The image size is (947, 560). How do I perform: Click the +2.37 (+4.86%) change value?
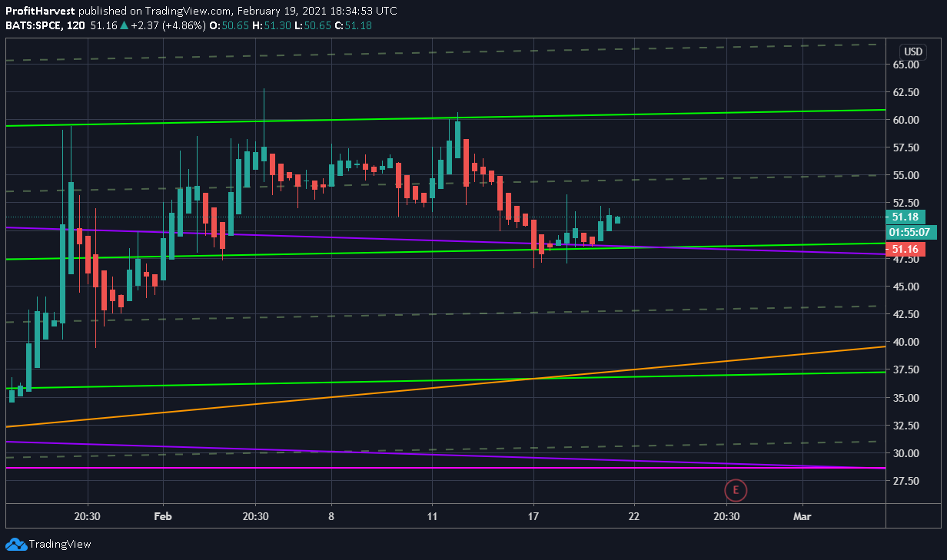point(168,25)
